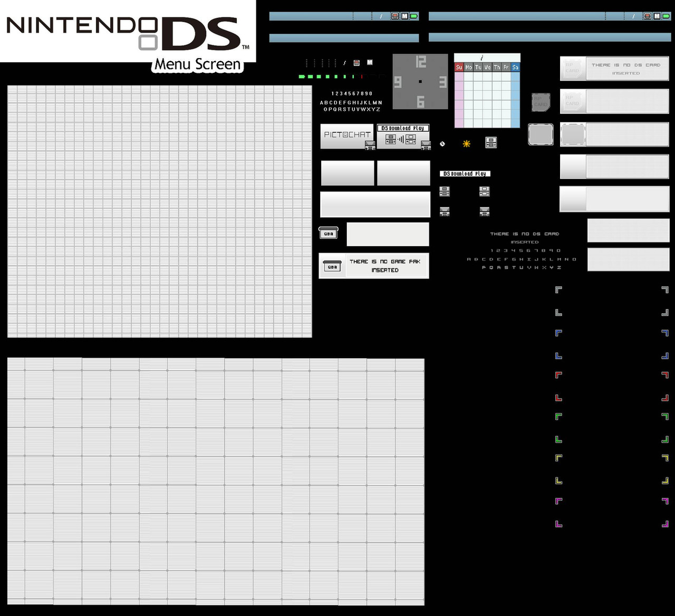The width and height of the screenshot is (675, 616).
Task: Click the large-tile grid background sprite
Action: click(x=216, y=482)
